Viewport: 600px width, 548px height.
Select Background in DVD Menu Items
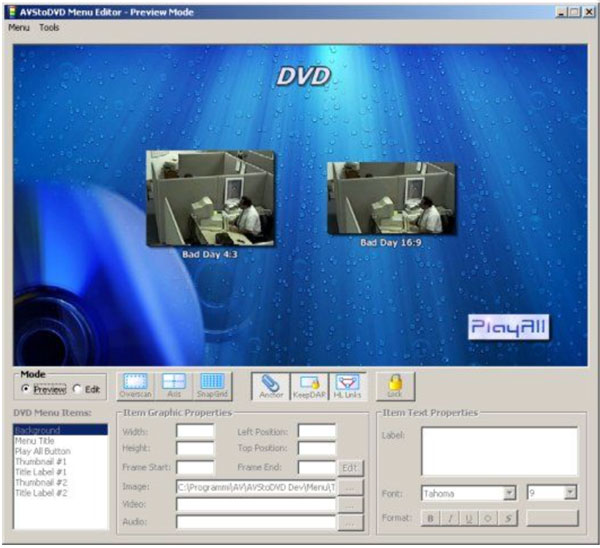60,430
